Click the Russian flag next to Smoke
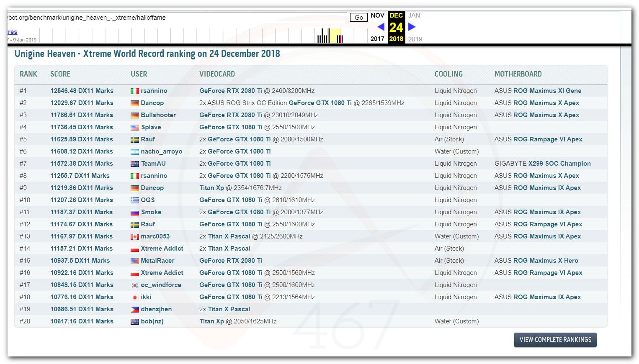 (135, 213)
